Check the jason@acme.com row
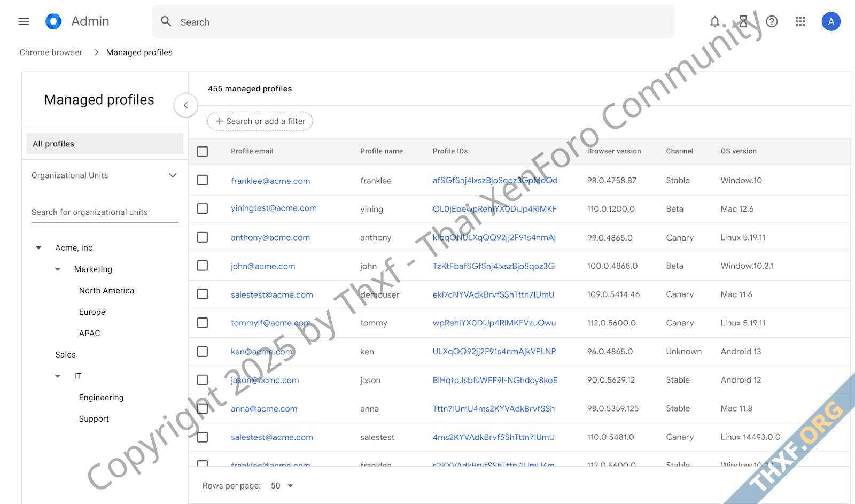 [x=203, y=380]
